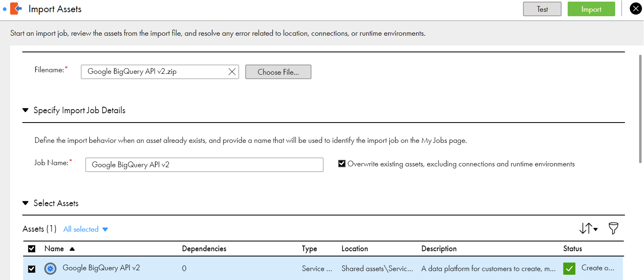Click the Choose File button

pyautogui.click(x=278, y=72)
